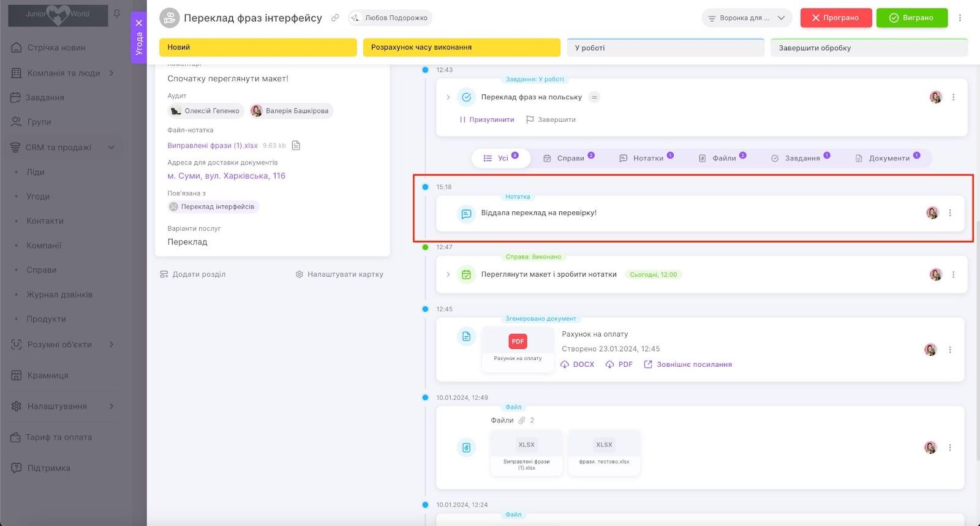Open linked Переклад інтерфейсів chip

coord(213,207)
